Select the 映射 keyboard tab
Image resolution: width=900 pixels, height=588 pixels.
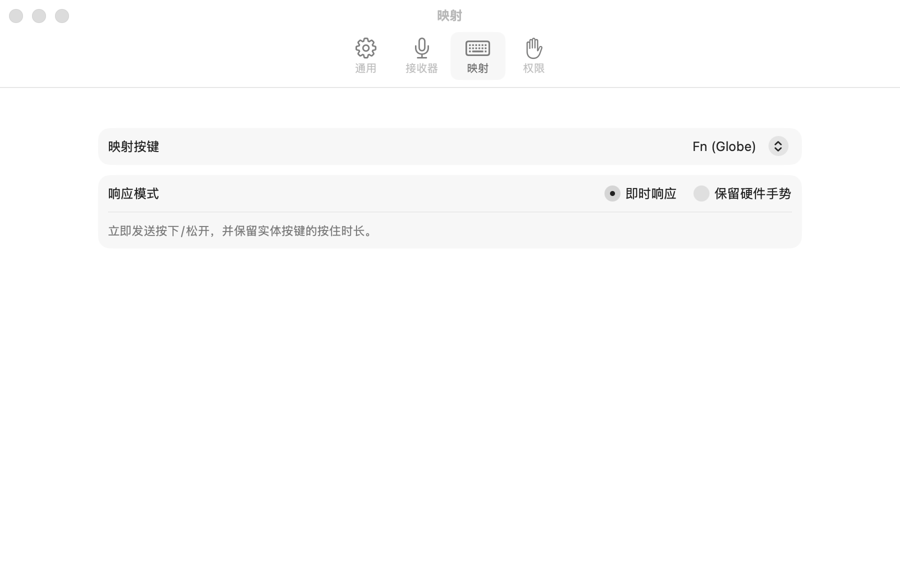tap(477, 56)
